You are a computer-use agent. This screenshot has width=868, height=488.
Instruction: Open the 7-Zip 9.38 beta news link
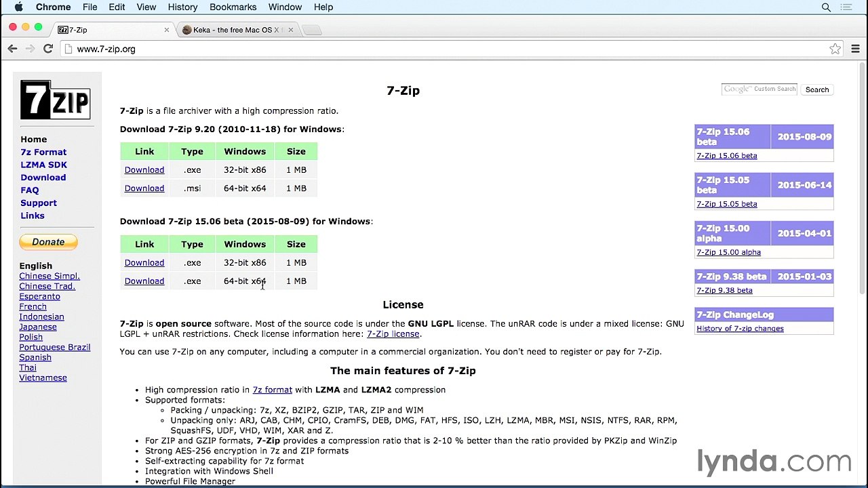(x=724, y=290)
